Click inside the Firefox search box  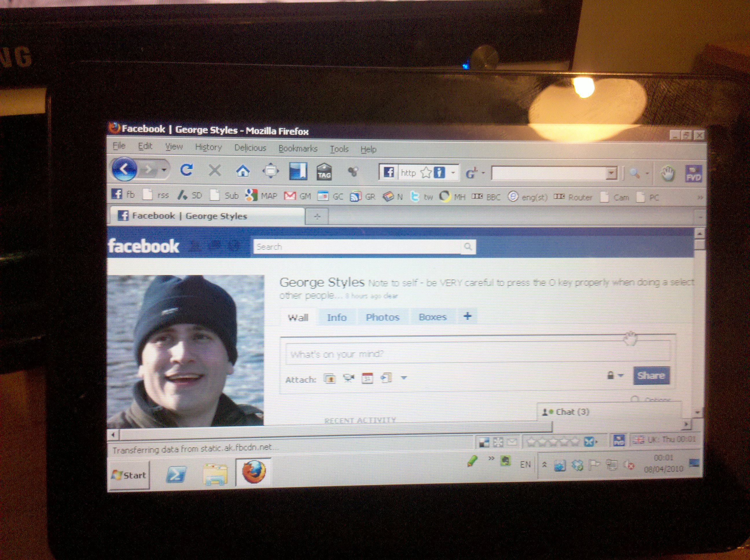click(549, 174)
